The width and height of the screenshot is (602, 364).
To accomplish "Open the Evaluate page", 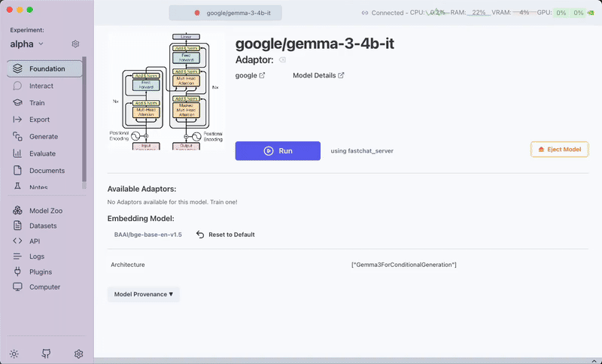I will 42,153.
